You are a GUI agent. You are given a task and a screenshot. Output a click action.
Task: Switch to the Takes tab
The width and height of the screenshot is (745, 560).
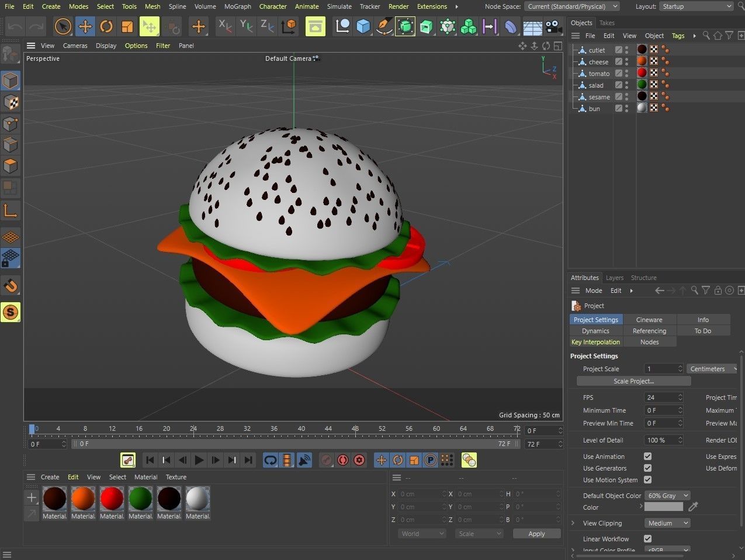607,23
